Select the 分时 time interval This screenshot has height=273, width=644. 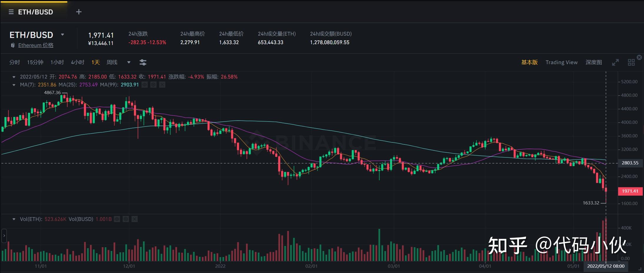tap(15, 62)
